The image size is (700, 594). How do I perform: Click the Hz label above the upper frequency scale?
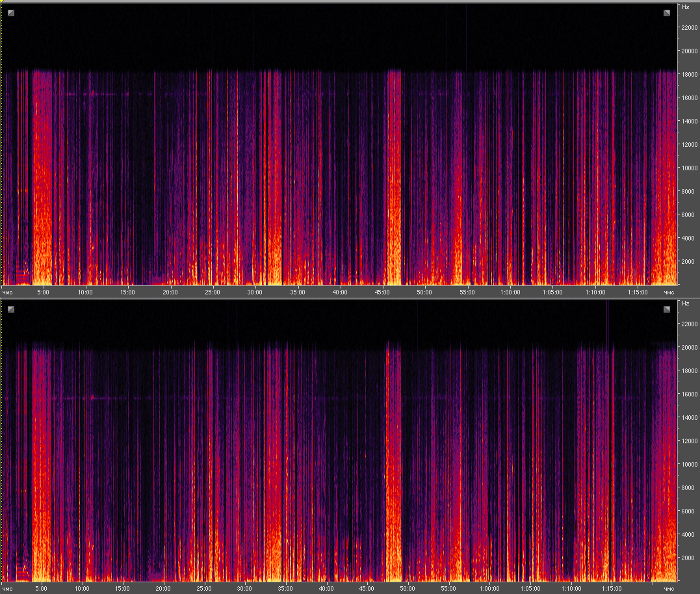point(685,7)
